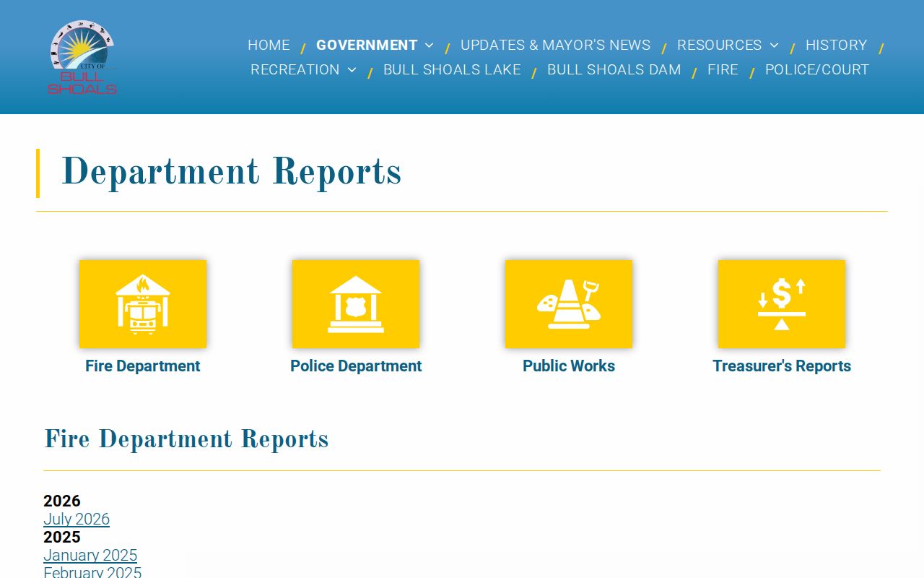Open the Recreation menu item

(x=295, y=69)
